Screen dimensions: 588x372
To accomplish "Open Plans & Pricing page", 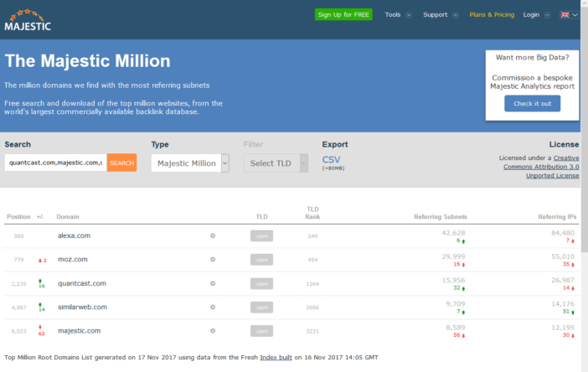I will pyautogui.click(x=492, y=14).
